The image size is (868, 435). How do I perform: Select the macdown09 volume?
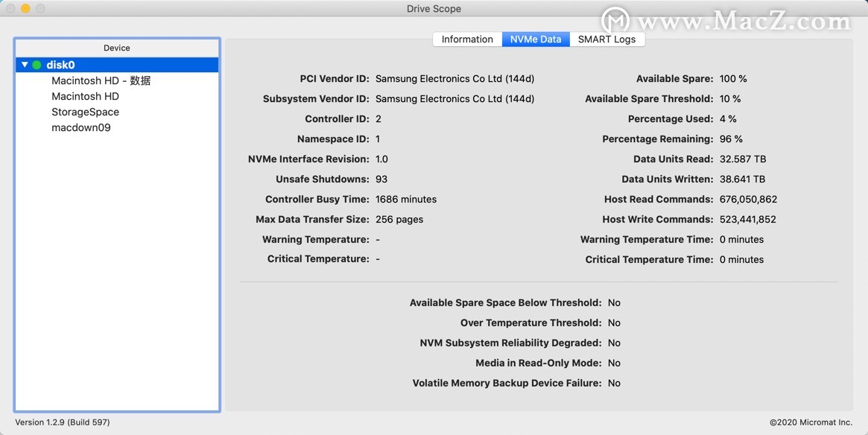point(80,127)
